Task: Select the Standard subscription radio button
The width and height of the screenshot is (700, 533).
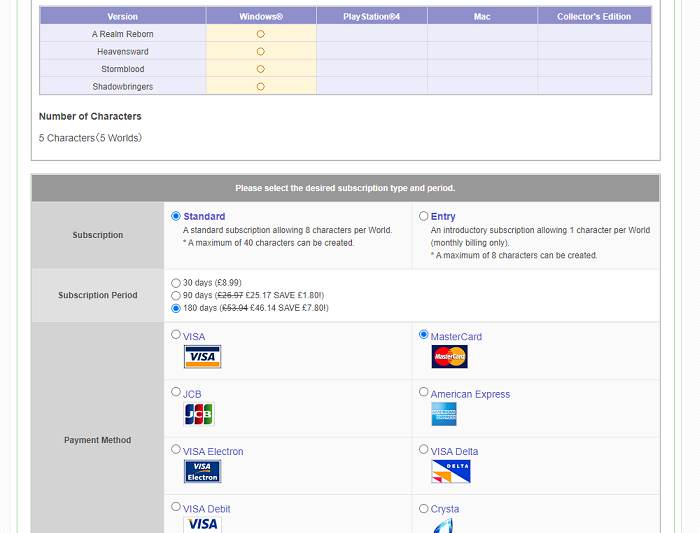Action: click(176, 216)
